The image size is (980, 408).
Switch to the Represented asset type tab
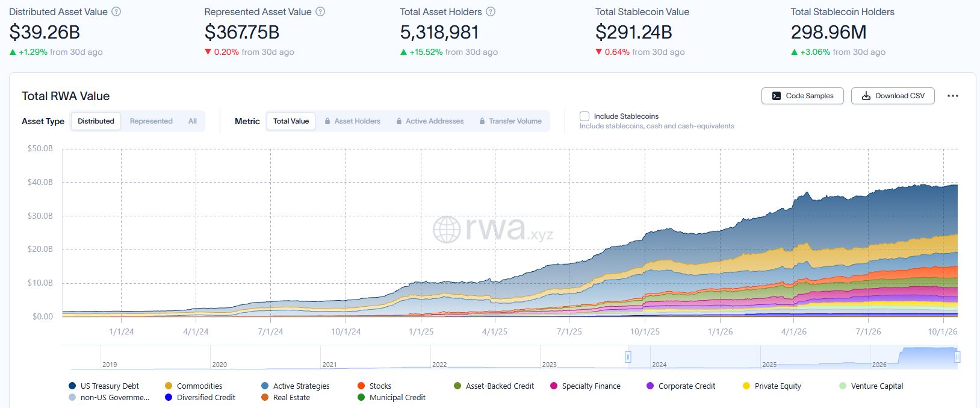click(x=151, y=121)
